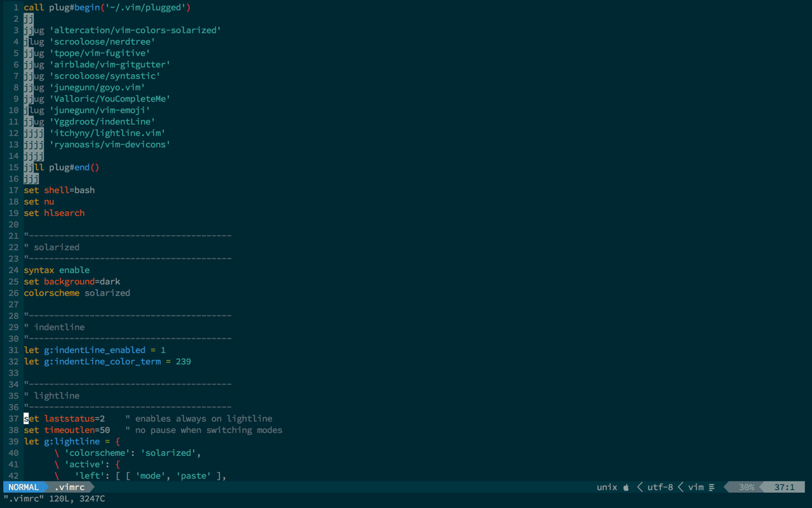Click the 'vim' filetype text in statusline
The image size is (812, 508).
[x=696, y=487]
